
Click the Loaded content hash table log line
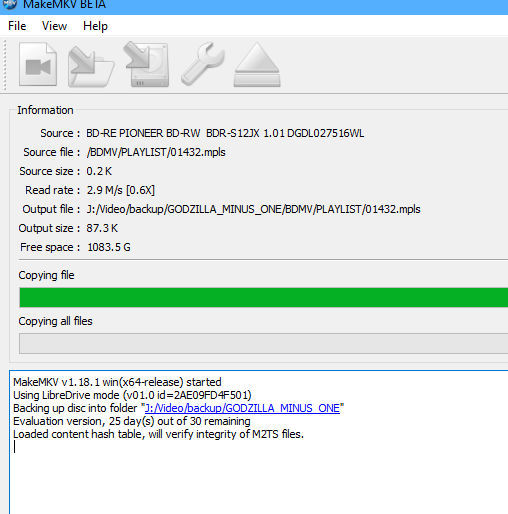tap(159, 434)
